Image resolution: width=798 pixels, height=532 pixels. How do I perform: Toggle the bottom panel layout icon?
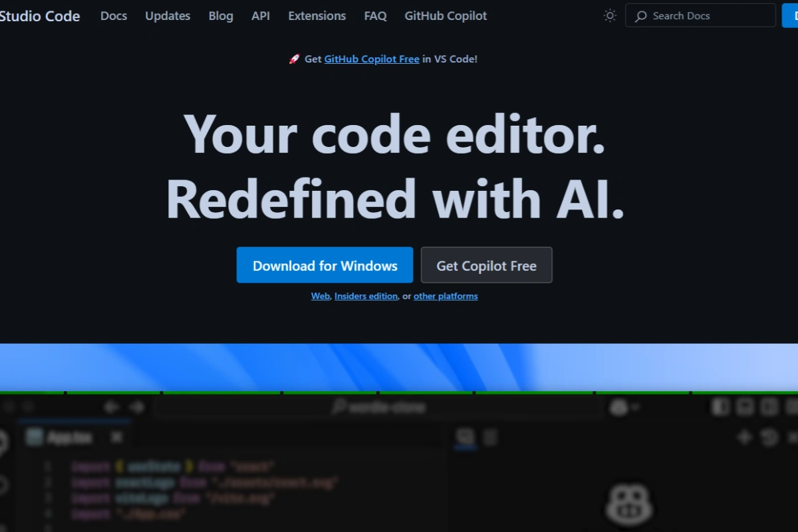pyautogui.click(x=745, y=406)
